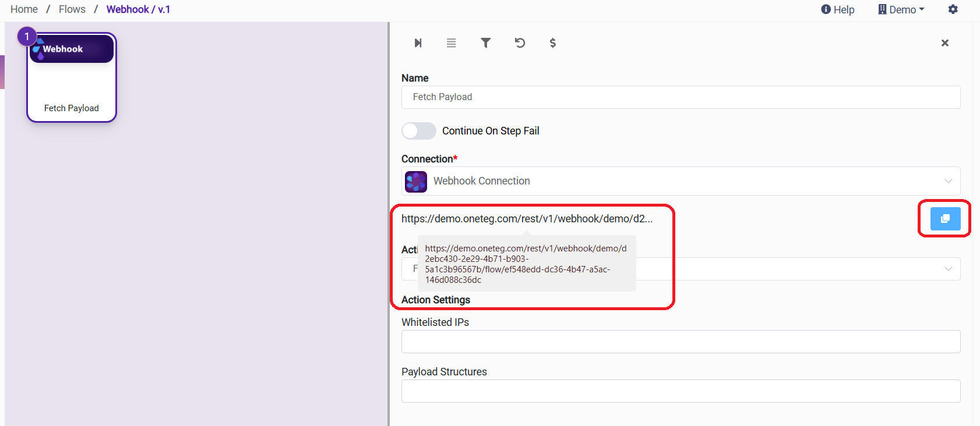Screen dimensions: 980x426
Task: Toggle Continue On Step Fail switch
Action: (x=419, y=131)
